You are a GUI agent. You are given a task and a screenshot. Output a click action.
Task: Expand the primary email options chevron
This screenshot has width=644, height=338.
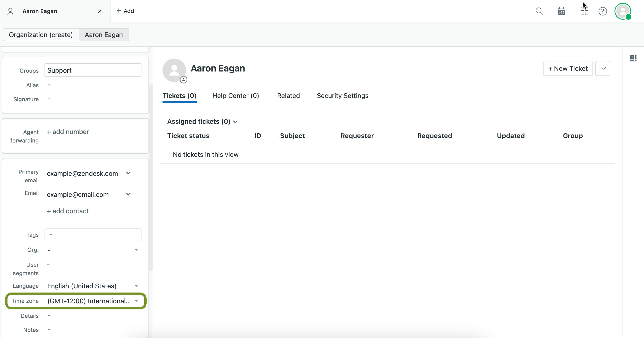pyautogui.click(x=128, y=173)
